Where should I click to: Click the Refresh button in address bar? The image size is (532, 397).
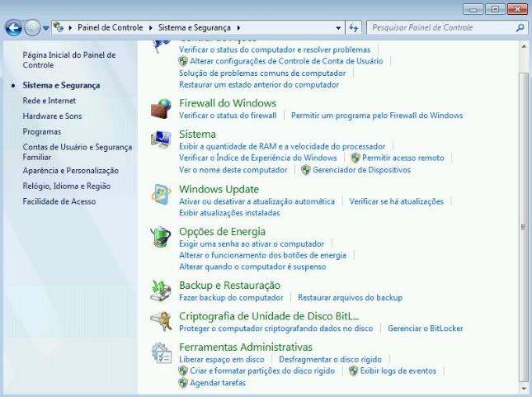pos(354,28)
